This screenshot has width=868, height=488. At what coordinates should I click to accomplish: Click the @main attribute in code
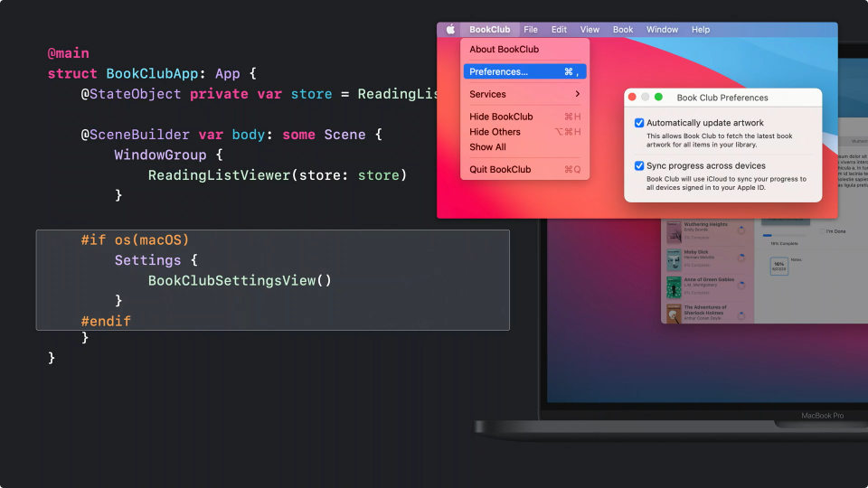(x=68, y=53)
